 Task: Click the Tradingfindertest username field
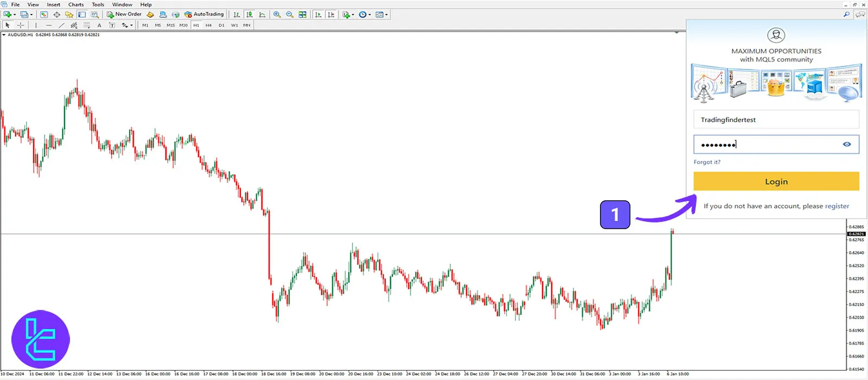tap(776, 119)
